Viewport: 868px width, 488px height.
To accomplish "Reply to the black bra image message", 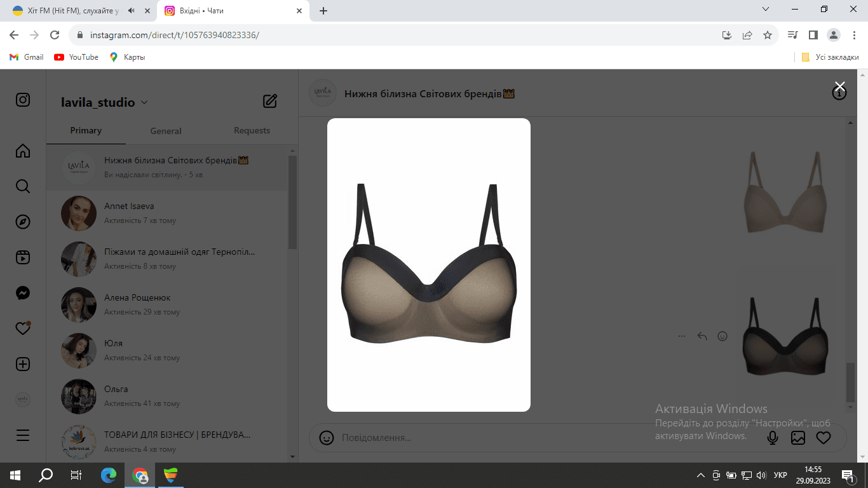I will click(x=702, y=336).
